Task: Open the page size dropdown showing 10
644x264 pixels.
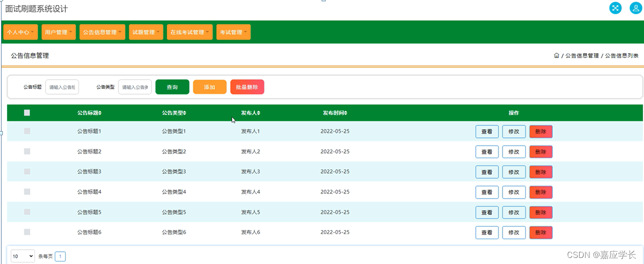Action: pyautogui.click(x=23, y=256)
